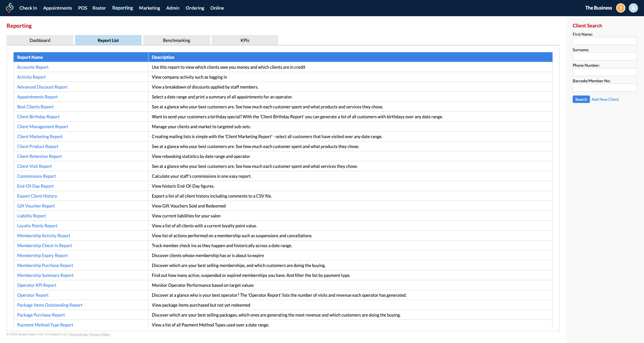Switch to the Dashboard tab
The width and height of the screenshot is (644, 343).
pos(40,40)
